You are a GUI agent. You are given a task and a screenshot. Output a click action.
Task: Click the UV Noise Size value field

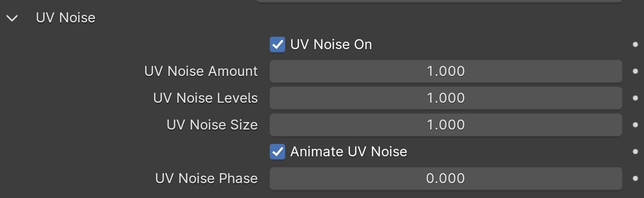pyautogui.click(x=446, y=125)
